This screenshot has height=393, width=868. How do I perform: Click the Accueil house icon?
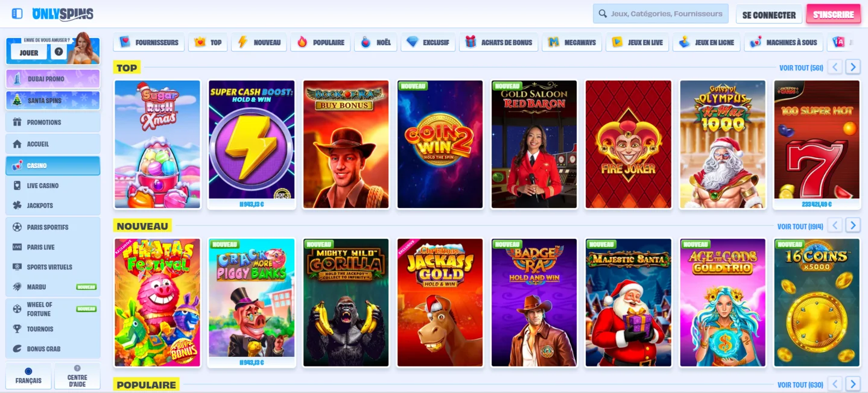click(x=17, y=144)
